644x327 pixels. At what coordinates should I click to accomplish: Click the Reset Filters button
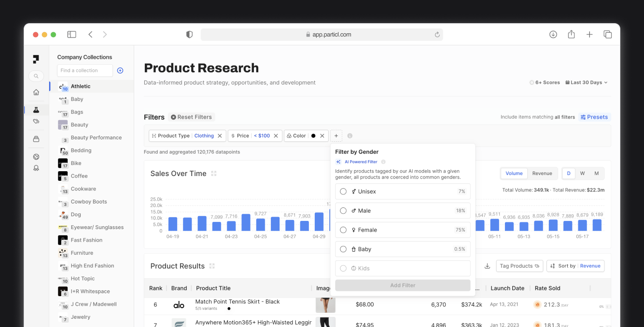(x=191, y=117)
